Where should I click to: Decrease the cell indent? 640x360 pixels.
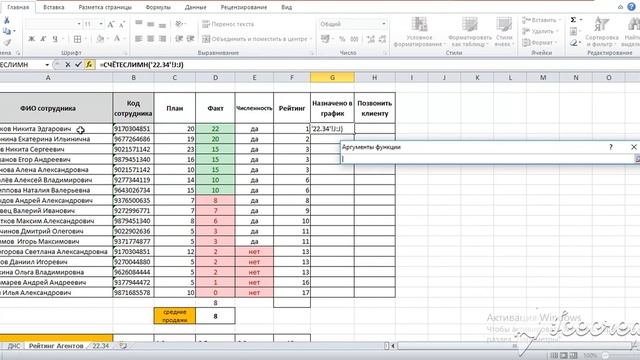pyautogui.click(x=179, y=39)
